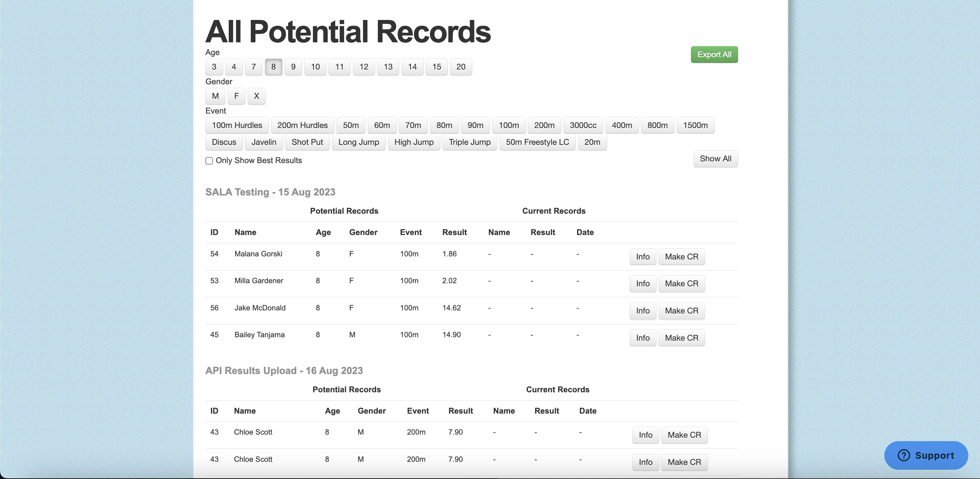Click the Milla Gardener name cell

(259, 281)
